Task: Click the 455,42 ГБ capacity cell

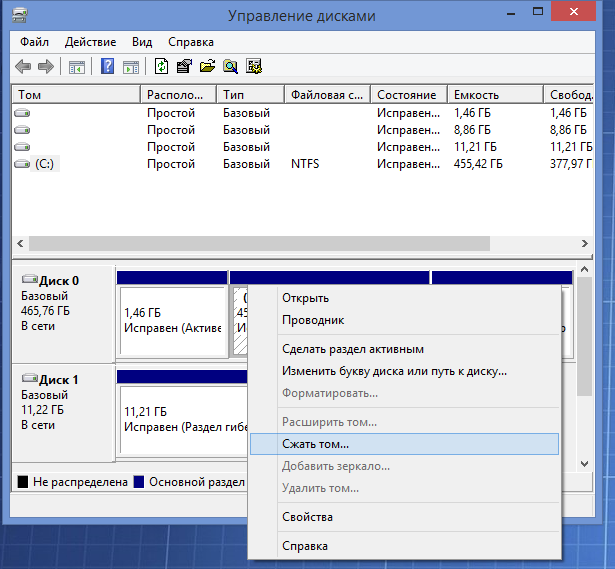Action: tap(478, 164)
